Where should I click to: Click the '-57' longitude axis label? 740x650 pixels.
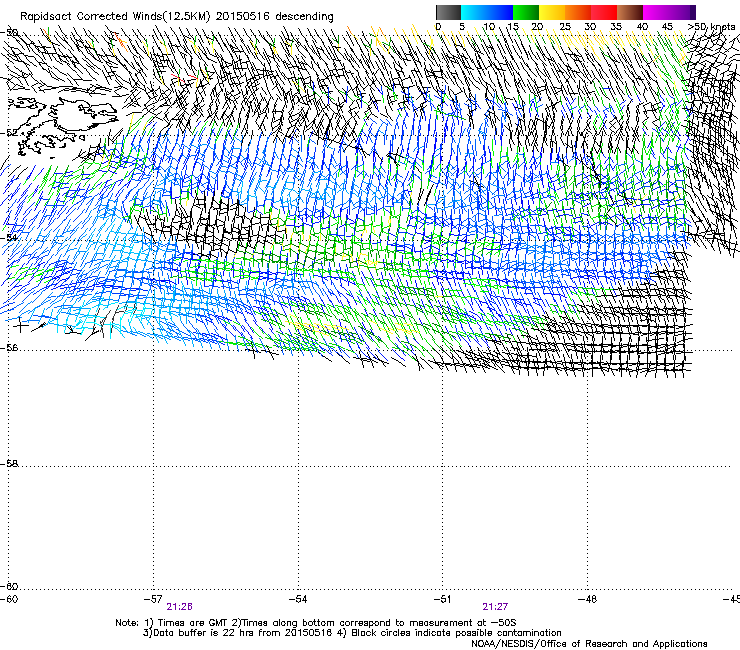tap(153, 599)
